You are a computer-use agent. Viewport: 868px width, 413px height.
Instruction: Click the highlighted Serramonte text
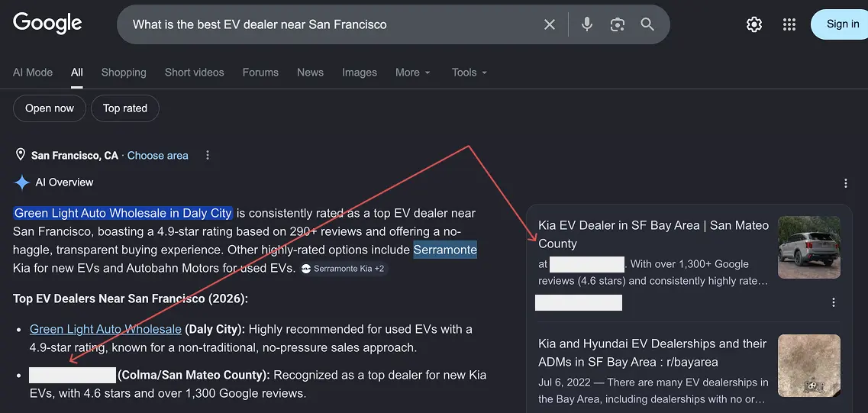(445, 250)
